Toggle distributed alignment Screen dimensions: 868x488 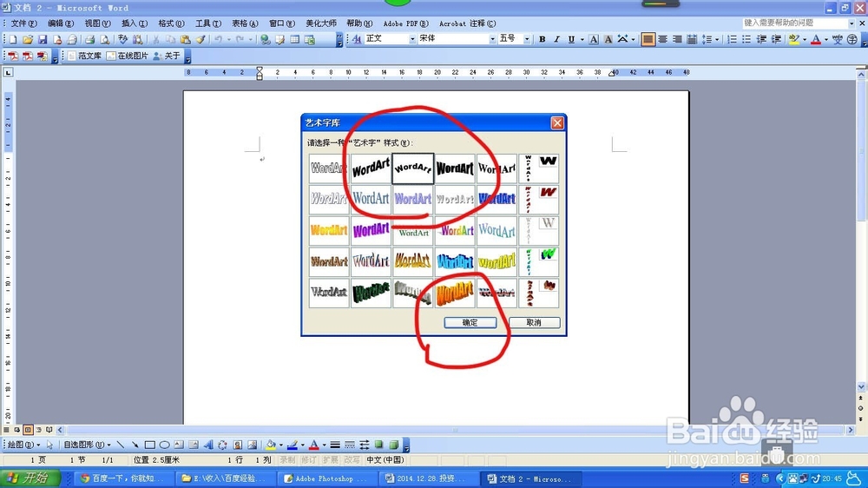[x=692, y=39]
